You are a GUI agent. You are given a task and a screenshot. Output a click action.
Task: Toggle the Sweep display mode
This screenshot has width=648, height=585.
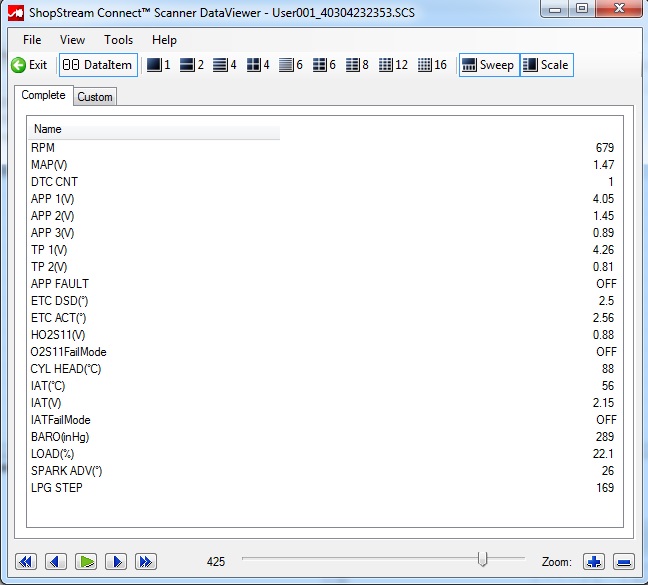point(489,65)
